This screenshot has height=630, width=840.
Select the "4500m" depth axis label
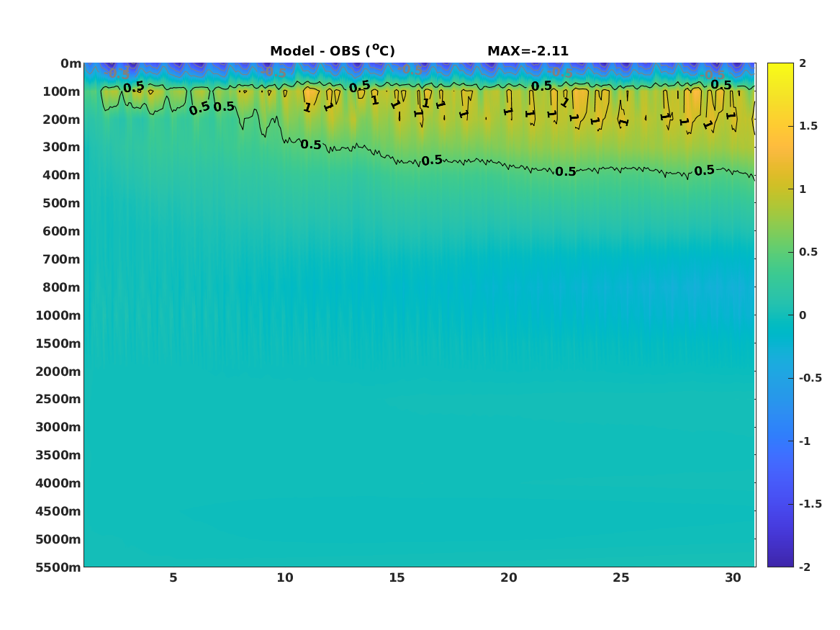click(x=58, y=511)
